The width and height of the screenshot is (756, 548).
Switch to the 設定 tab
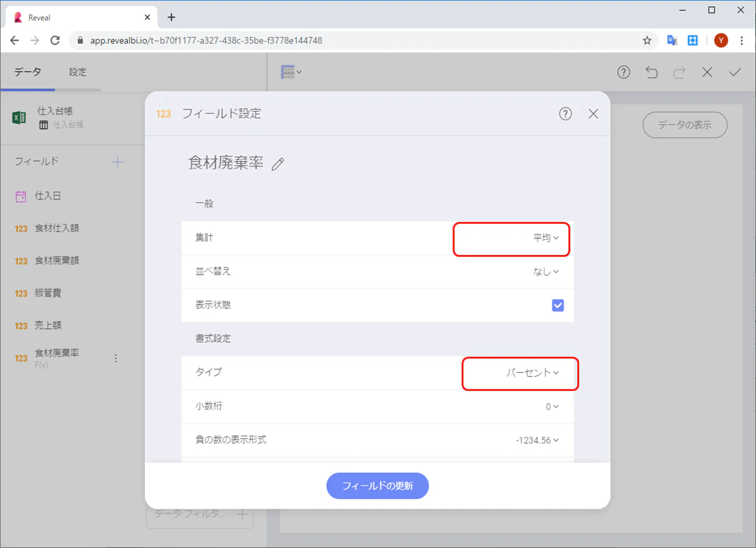coord(78,72)
